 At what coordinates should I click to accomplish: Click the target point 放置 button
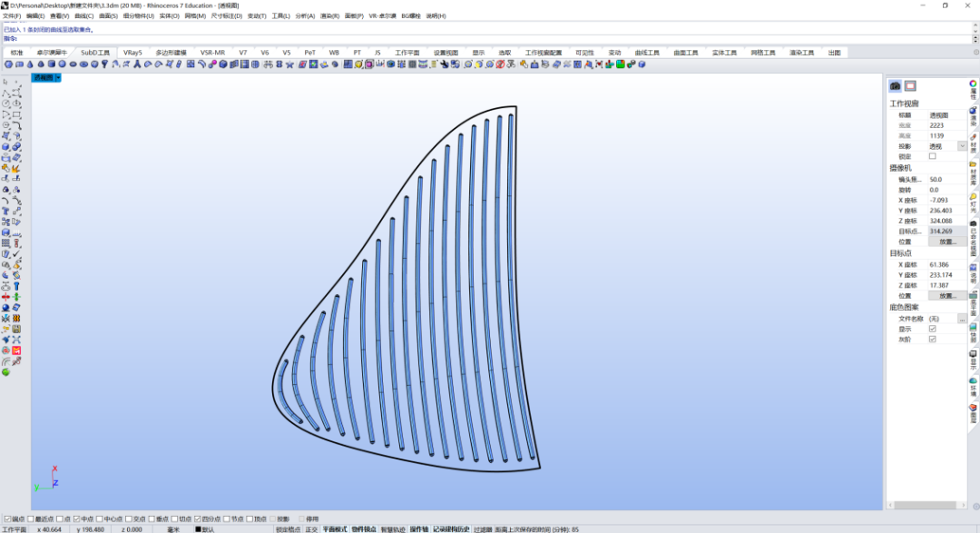point(947,296)
